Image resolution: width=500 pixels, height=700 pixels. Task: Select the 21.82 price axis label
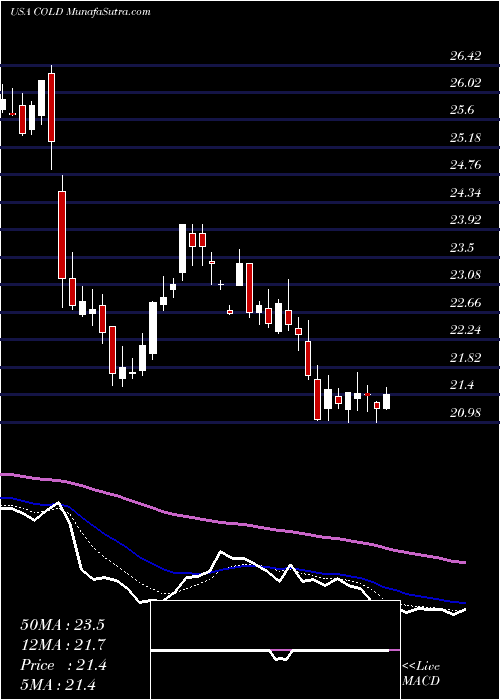[465, 358]
